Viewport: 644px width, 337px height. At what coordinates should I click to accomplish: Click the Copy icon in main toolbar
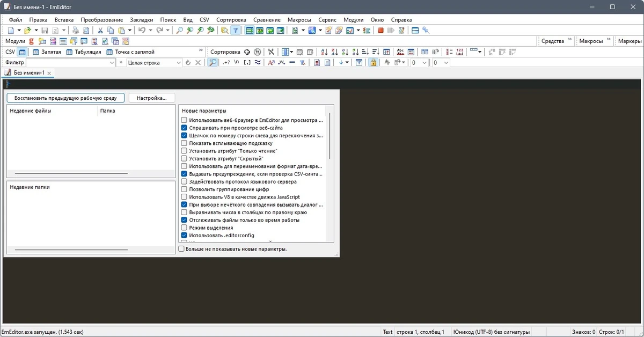[x=111, y=31]
